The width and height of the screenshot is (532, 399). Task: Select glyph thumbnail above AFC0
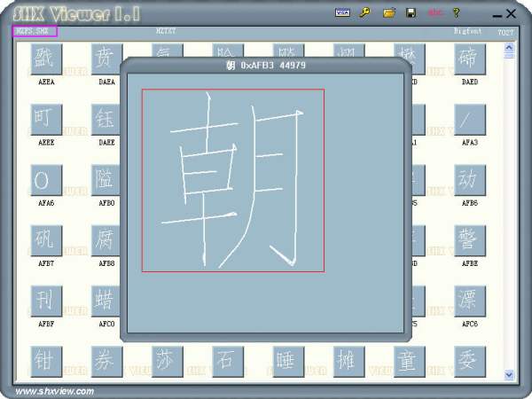106,301
